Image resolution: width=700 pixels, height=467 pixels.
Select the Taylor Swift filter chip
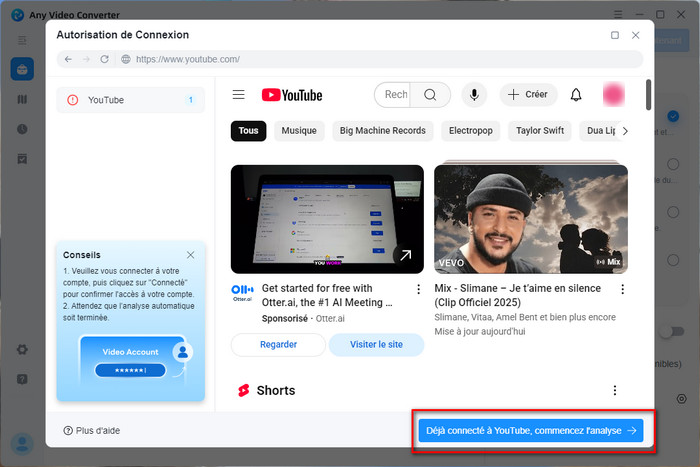pos(540,131)
